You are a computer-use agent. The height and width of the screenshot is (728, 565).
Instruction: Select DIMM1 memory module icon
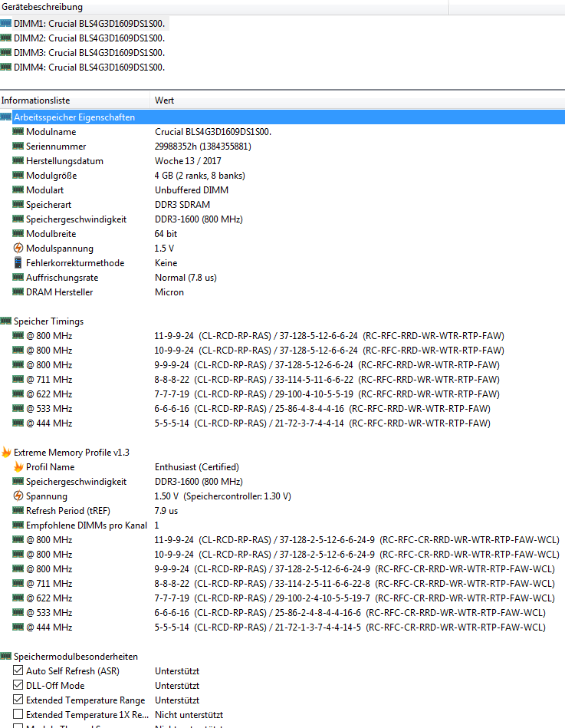pos(6,23)
